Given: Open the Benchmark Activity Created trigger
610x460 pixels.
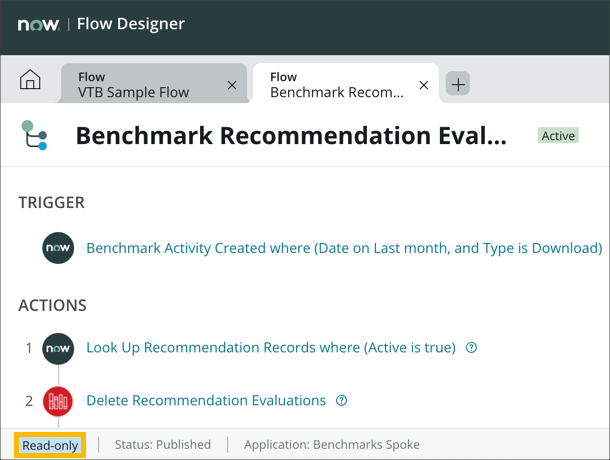Looking at the screenshot, I should click(344, 248).
